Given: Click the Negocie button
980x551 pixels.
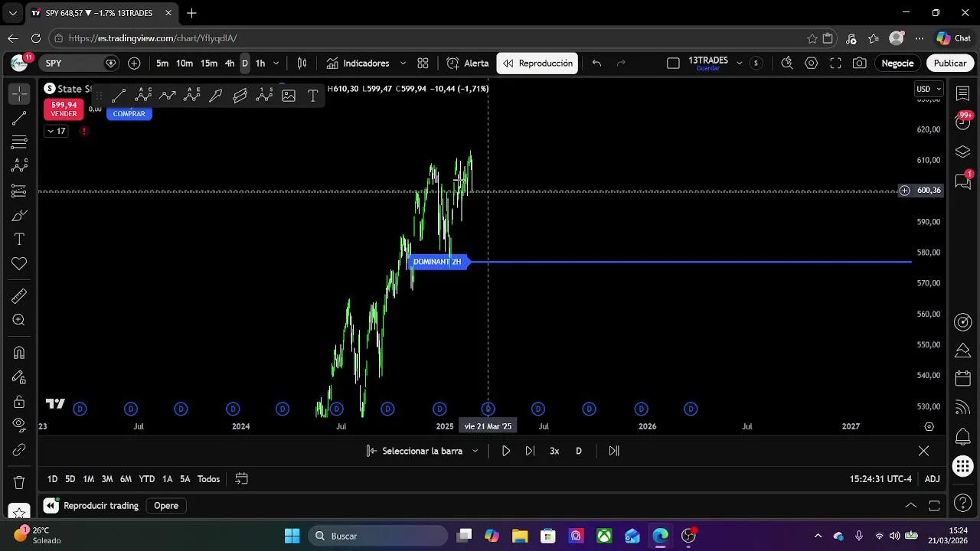Looking at the screenshot, I should click(898, 64).
